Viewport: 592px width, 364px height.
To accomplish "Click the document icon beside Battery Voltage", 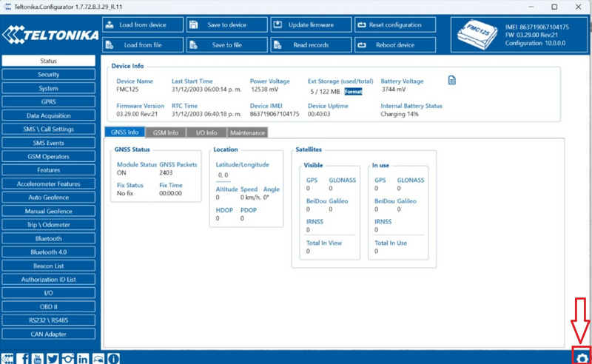I will [x=452, y=80].
